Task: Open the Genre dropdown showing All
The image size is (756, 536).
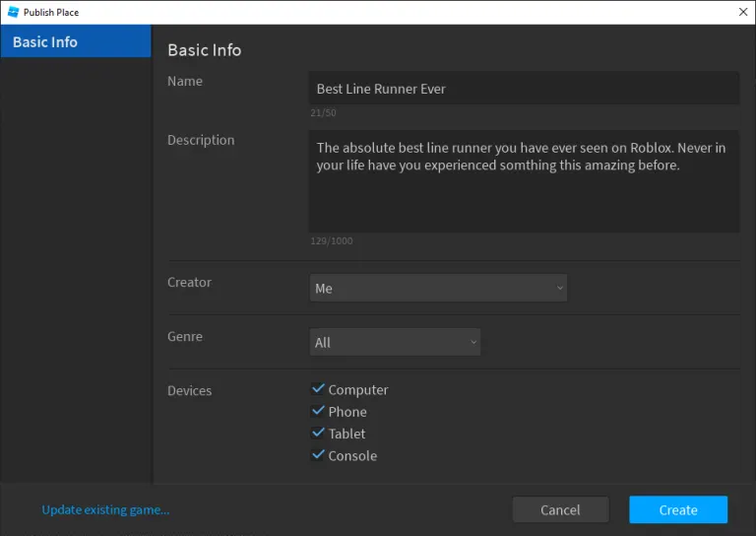Action: point(395,342)
